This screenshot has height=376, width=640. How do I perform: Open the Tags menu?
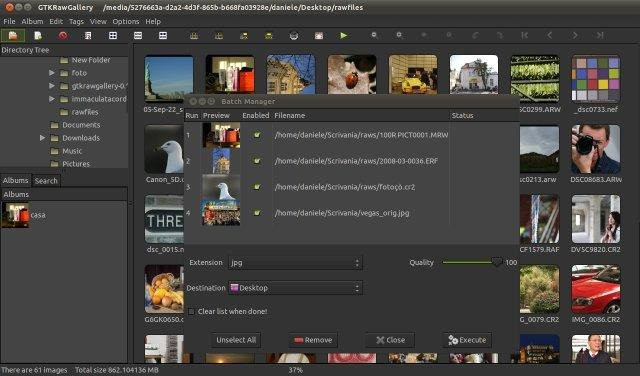pyautogui.click(x=76, y=21)
